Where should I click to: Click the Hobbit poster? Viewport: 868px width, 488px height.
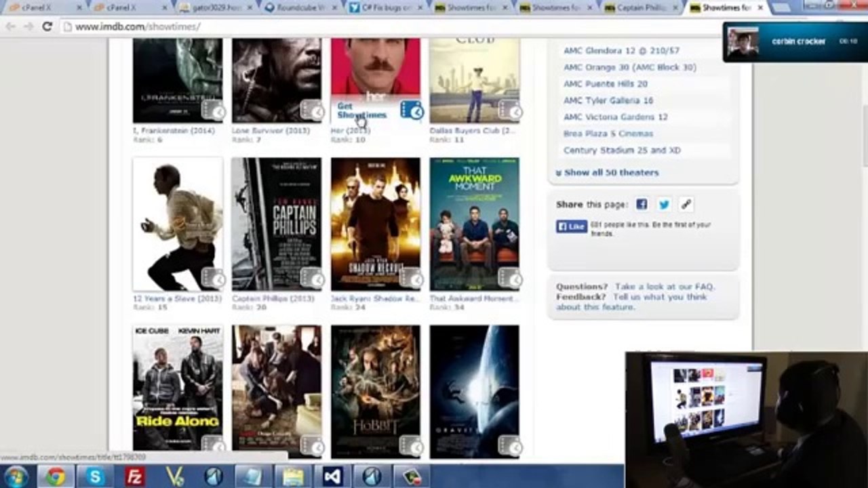coord(376,391)
